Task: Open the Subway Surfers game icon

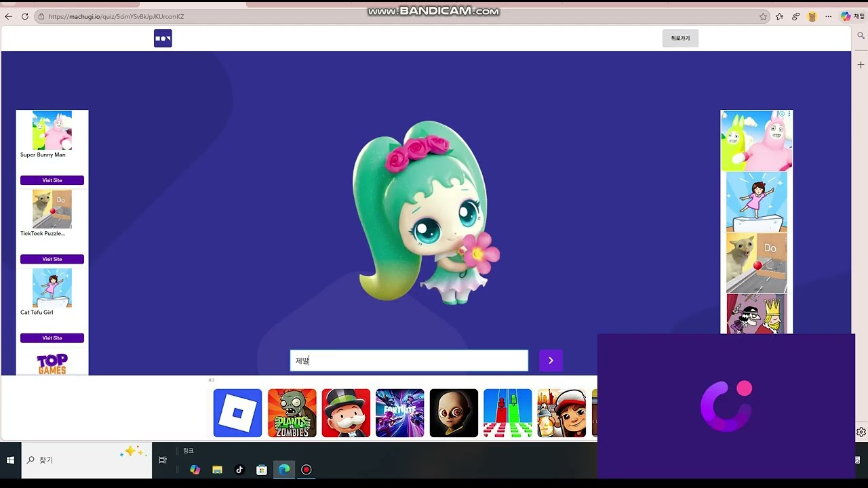Action: coord(561,413)
